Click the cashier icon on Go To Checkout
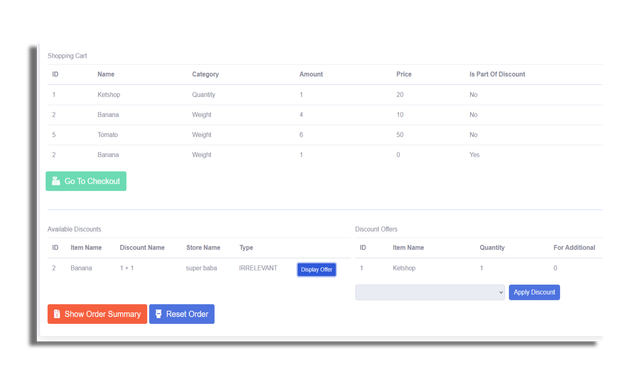Image resolution: width=640 pixels, height=384 pixels. pos(56,181)
